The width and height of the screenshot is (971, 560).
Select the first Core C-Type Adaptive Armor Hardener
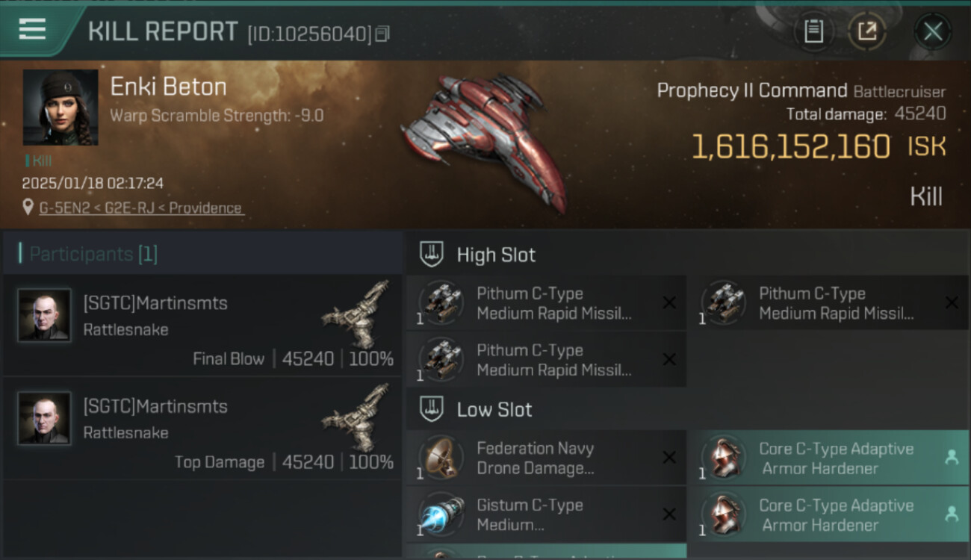[x=828, y=458]
